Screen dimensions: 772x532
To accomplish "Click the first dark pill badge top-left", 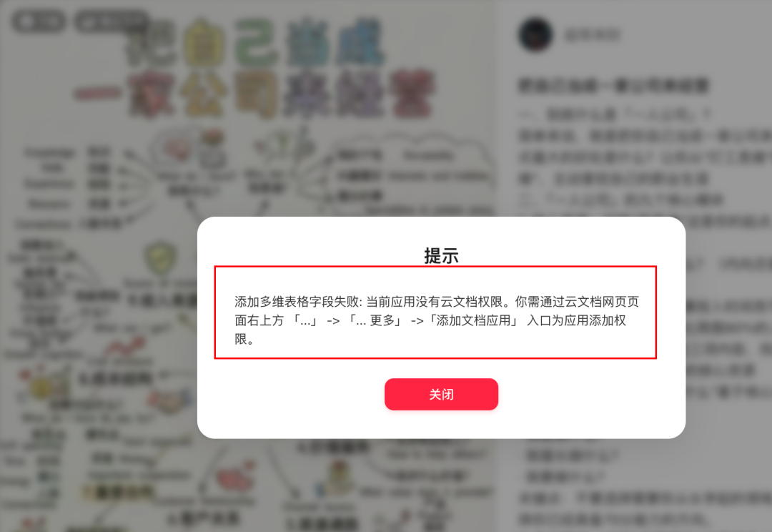I will (39, 21).
